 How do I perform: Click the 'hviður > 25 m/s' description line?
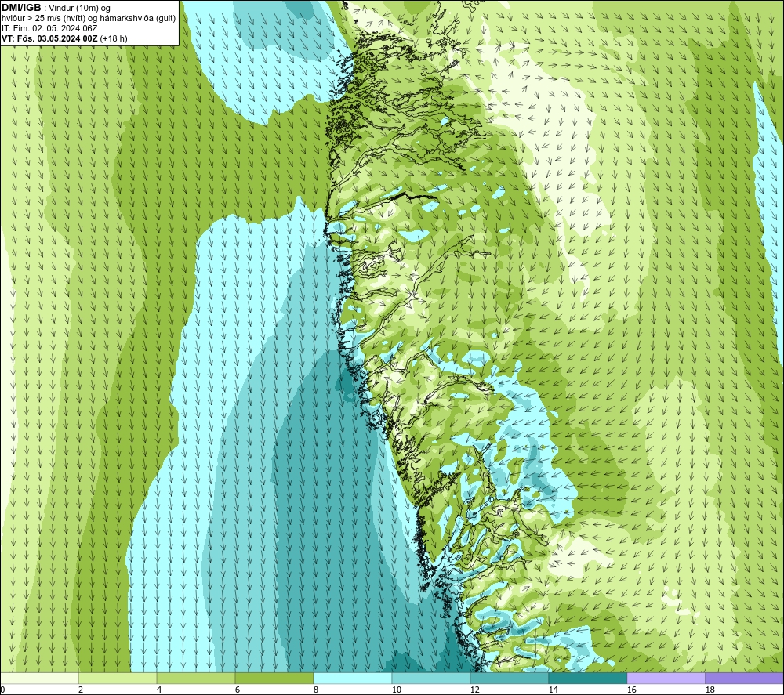click(89, 18)
